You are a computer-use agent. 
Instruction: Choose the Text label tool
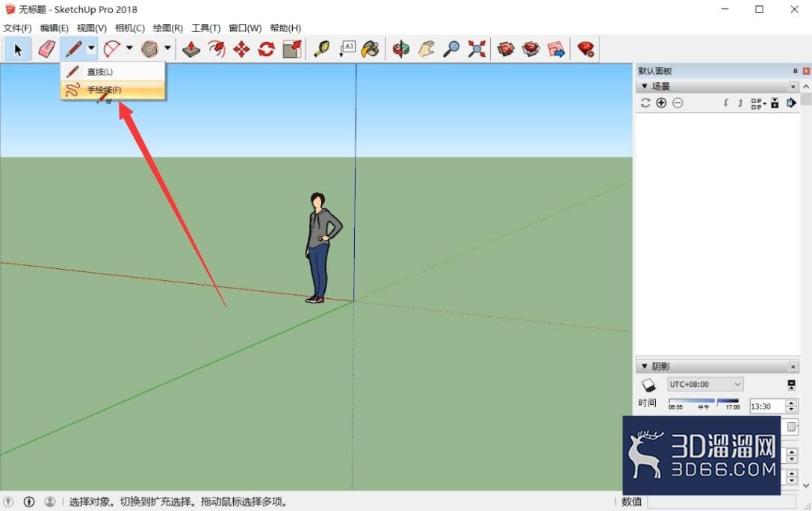pyautogui.click(x=347, y=50)
